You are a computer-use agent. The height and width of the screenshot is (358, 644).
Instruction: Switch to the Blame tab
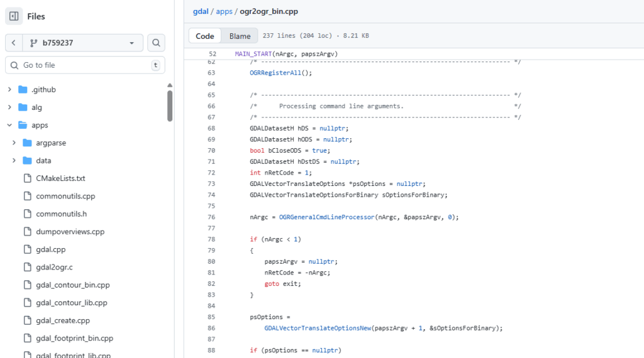tap(240, 36)
